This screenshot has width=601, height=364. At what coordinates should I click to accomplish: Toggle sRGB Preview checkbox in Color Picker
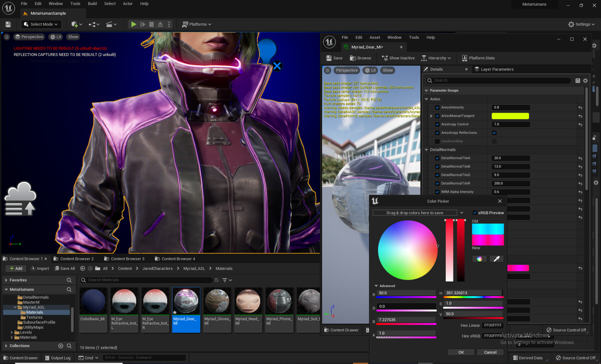coord(474,213)
